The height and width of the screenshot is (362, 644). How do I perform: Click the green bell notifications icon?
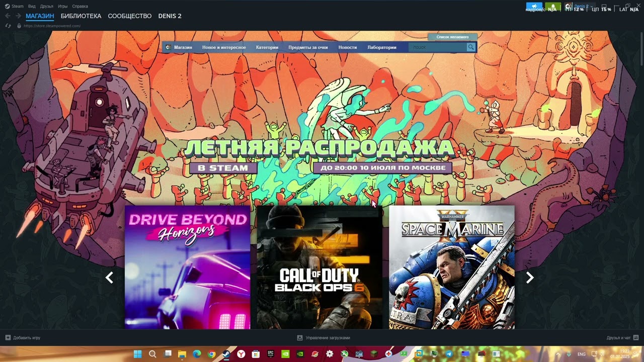(553, 6)
